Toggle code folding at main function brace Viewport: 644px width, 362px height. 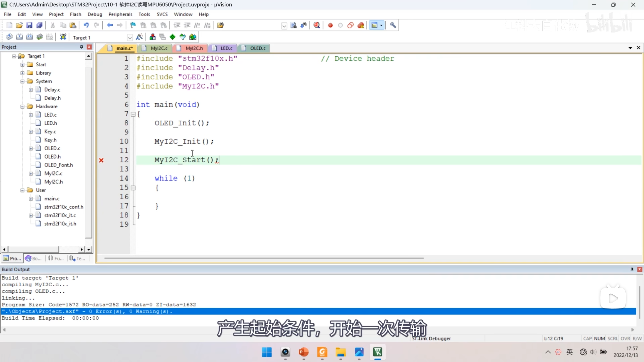click(x=133, y=114)
